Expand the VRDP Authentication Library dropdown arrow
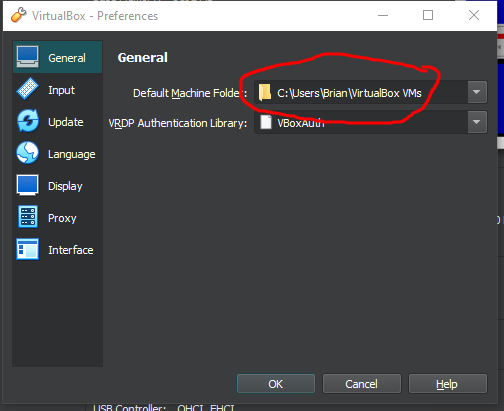Viewport: 504px width, 411px height. 477,122
